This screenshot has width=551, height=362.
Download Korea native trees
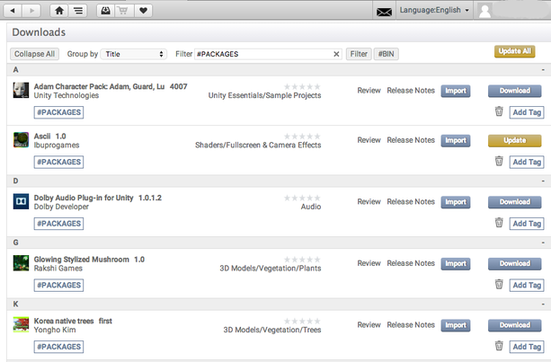(515, 325)
